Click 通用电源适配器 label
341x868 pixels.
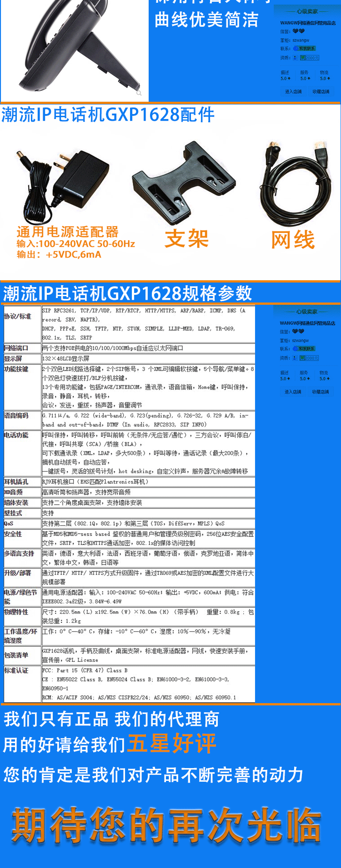tap(68, 232)
